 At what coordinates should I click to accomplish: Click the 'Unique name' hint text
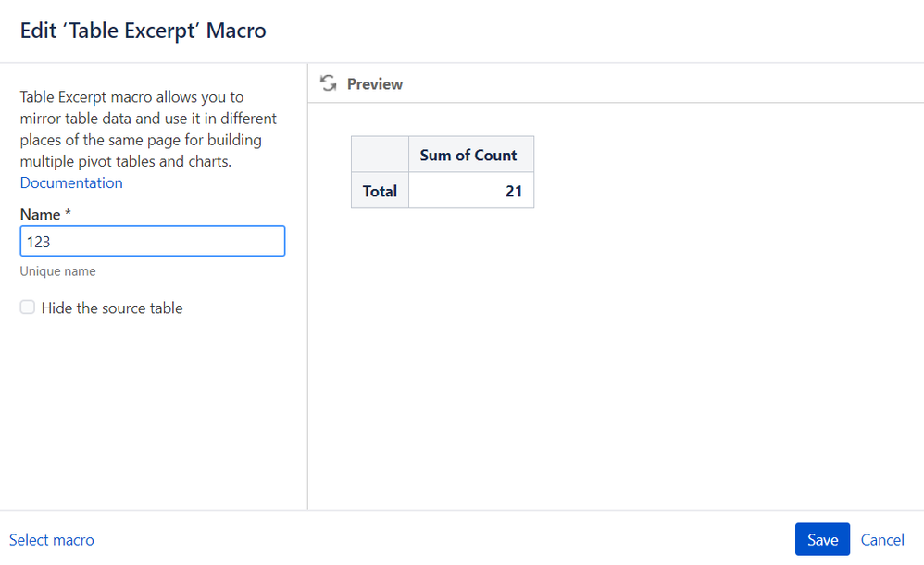point(57,271)
